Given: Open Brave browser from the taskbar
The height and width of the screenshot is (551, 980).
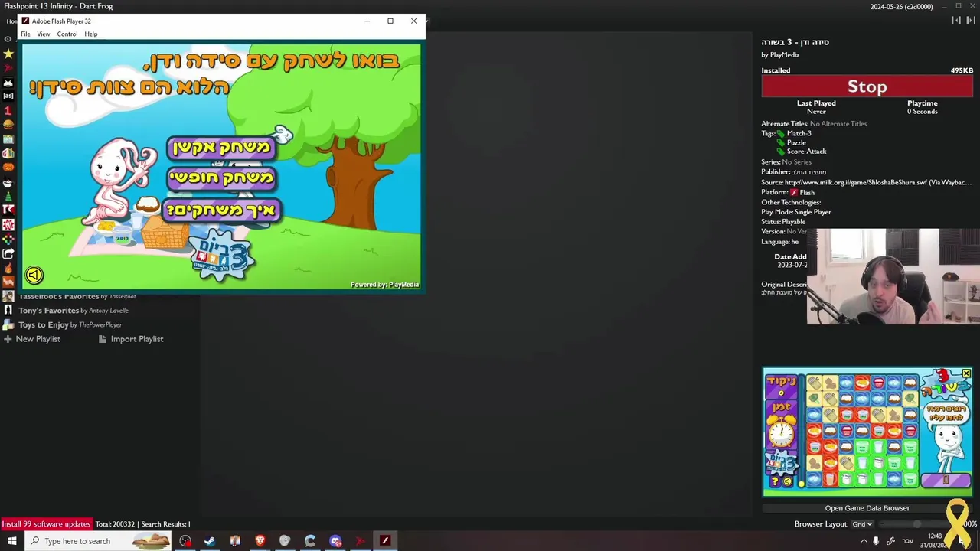Looking at the screenshot, I should pyautogui.click(x=260, y=541).
